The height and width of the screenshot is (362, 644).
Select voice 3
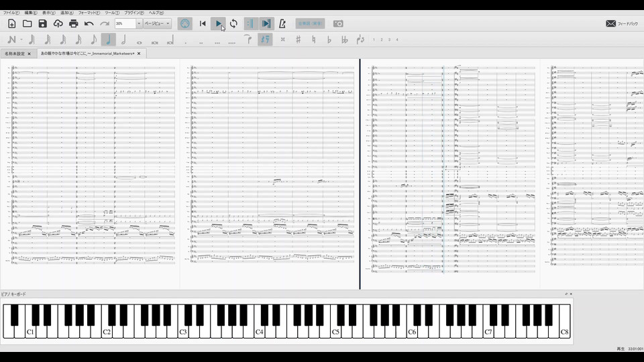click(389, 40)
